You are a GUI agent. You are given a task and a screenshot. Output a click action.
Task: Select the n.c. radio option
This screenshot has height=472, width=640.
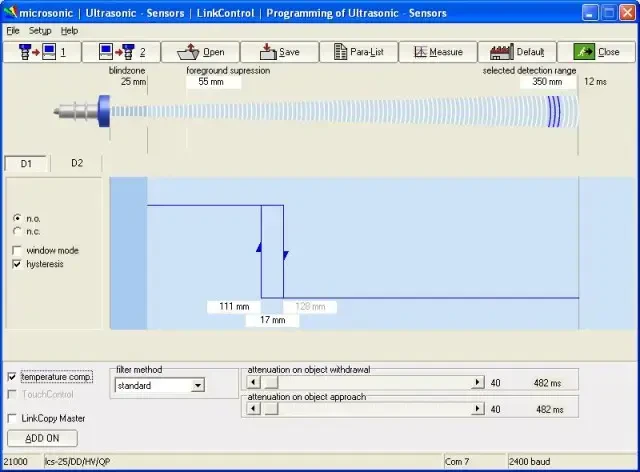(x=17, y=231)
